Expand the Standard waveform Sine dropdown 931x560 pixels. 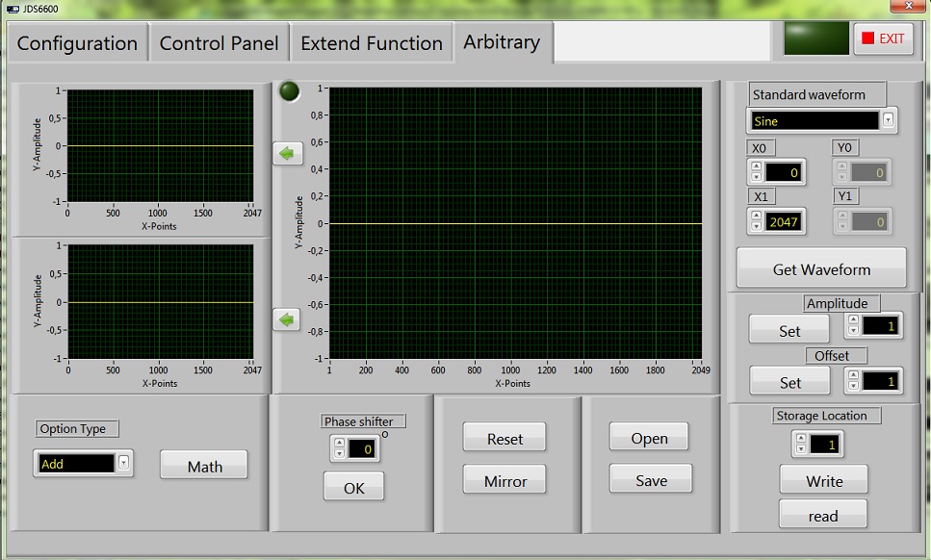(x=888, y=120)
